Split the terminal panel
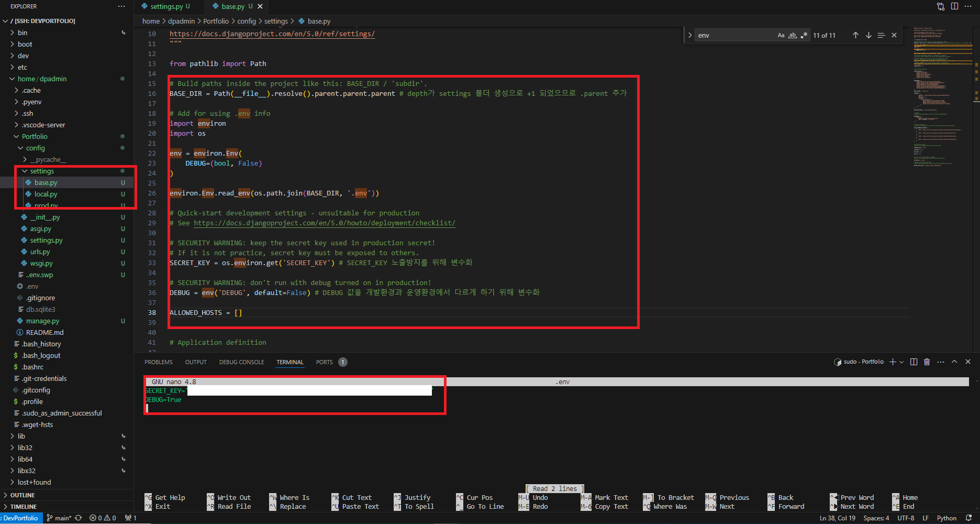The width and height of the screenshot is (980, 524). tap(914, 362)
